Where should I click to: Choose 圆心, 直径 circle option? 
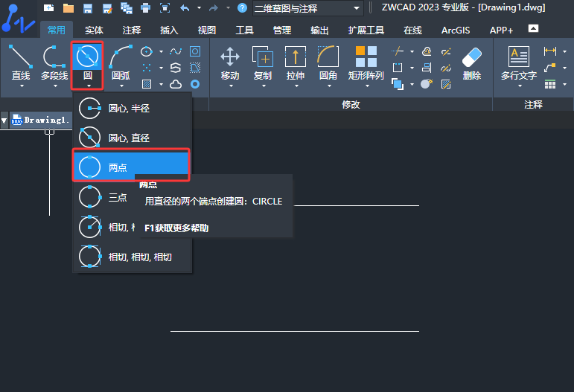click(133, 138)
